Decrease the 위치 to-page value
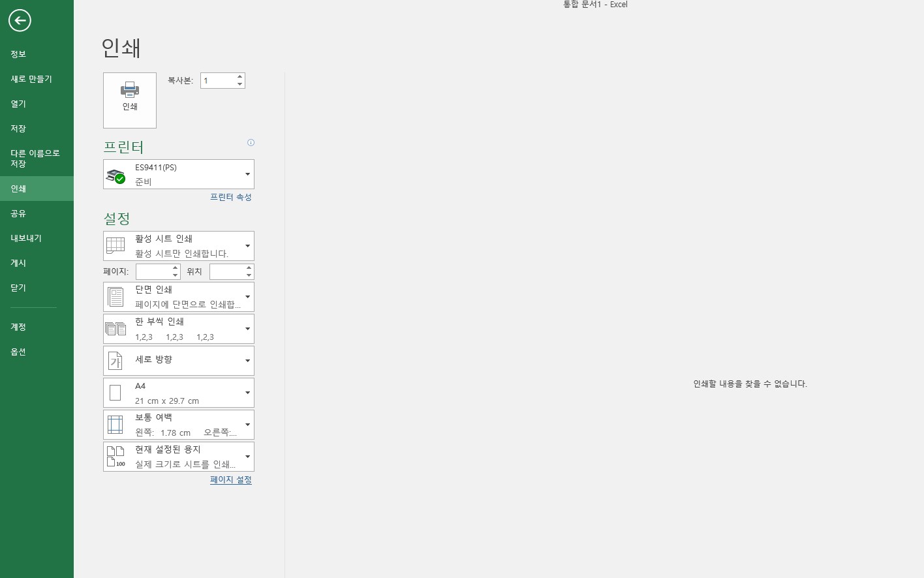 [x=249, y=275]
